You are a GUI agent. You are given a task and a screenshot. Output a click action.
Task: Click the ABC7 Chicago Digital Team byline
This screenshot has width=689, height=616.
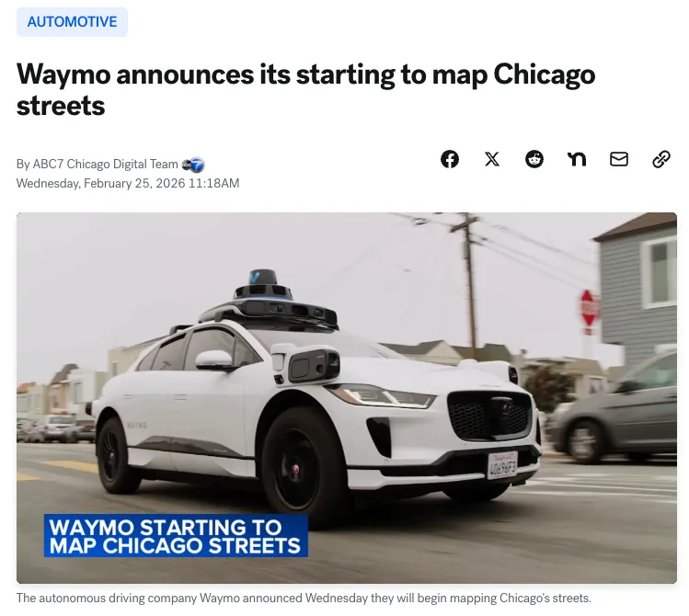pyautogui.click(x=98, y=165)
